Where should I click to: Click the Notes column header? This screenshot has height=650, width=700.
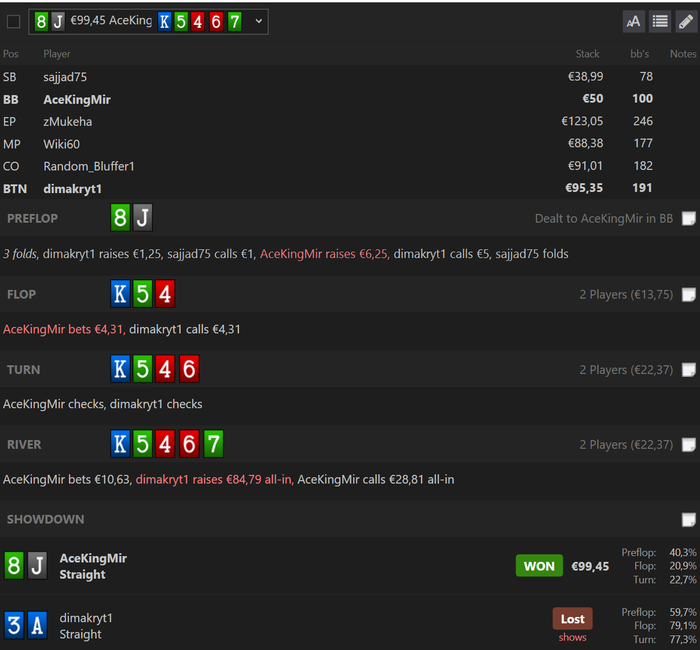coord(683,54)
